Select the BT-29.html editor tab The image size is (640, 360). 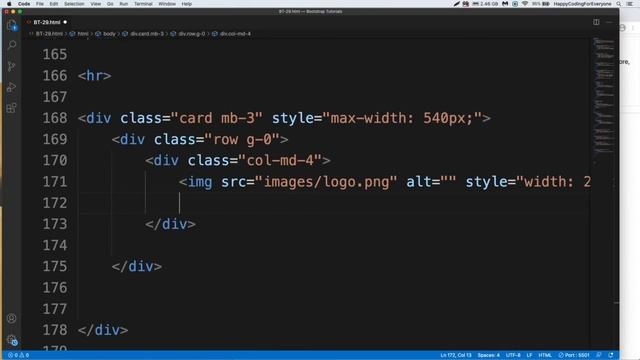[47, 22]
